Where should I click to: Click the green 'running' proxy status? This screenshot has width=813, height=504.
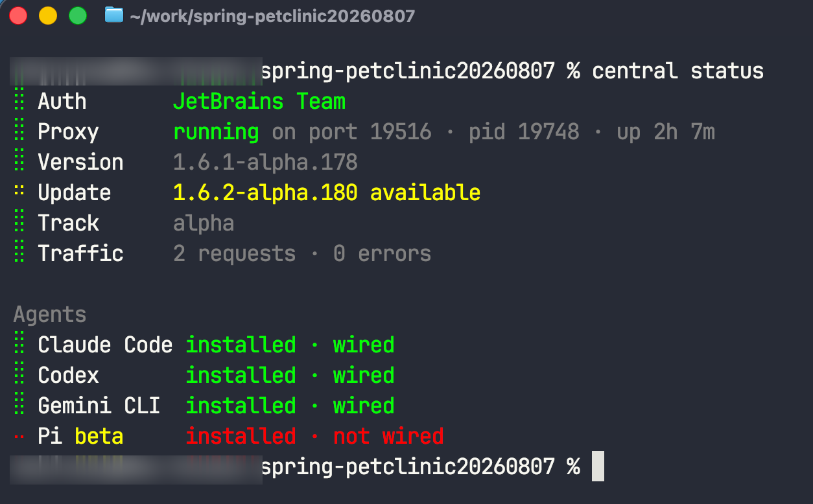(x=216, y=132)
